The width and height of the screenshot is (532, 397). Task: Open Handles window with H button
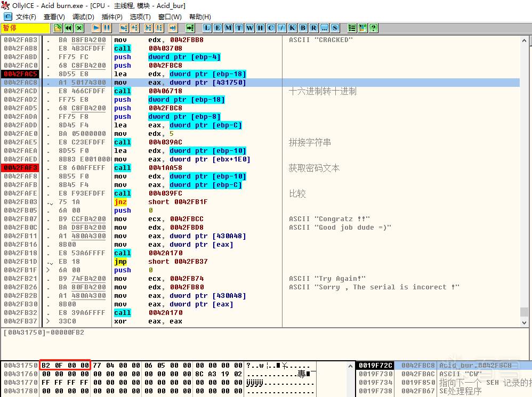[260, 28]
